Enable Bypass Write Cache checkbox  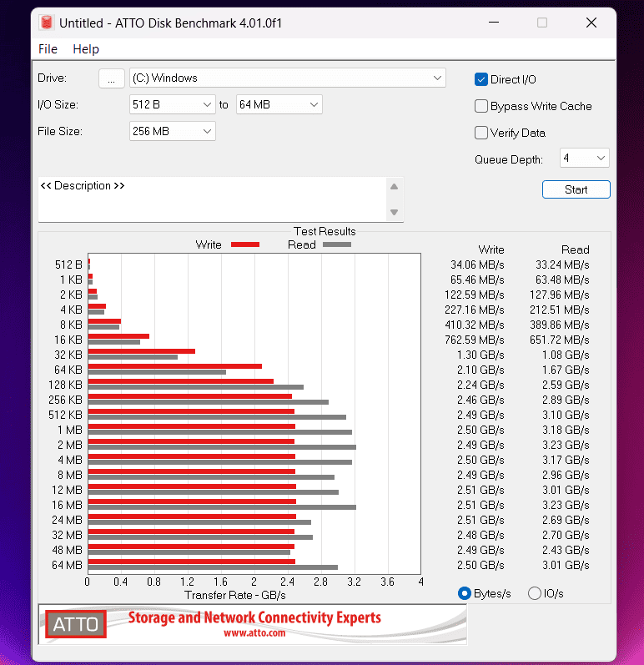pyautogui.click(x=481, y=106)
